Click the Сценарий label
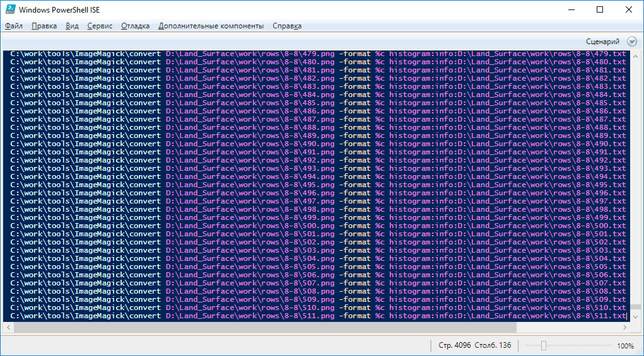 click(602, 42)
